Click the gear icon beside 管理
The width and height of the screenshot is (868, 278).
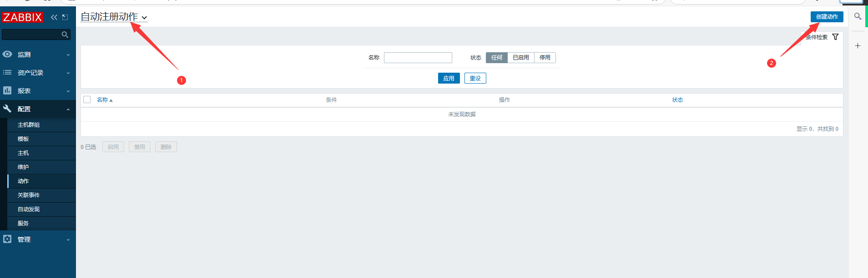point(7,239)
